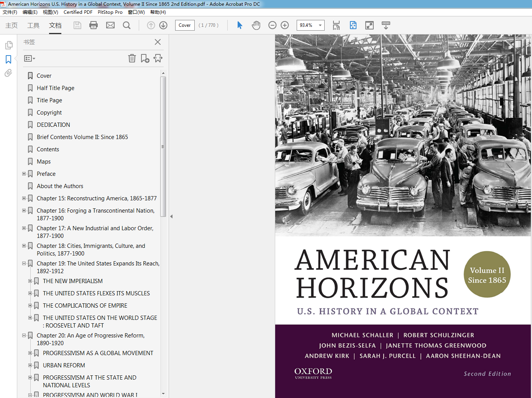
Task: Go to previous page arrow
Action: 151,25
